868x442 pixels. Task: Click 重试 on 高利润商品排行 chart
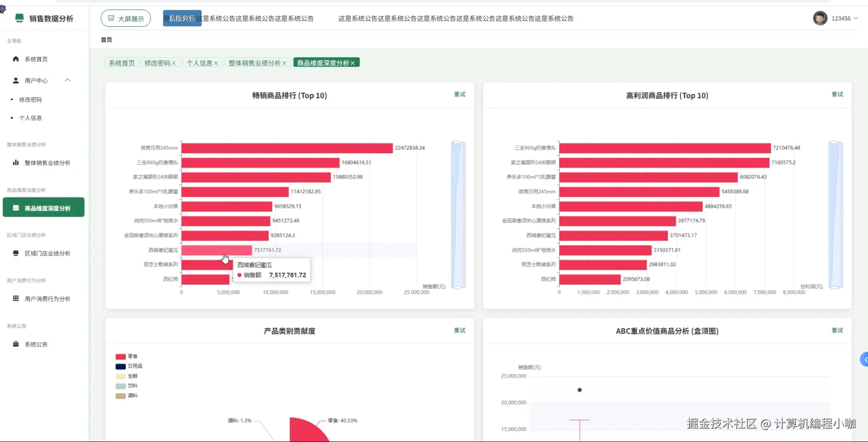click(838, 94)
